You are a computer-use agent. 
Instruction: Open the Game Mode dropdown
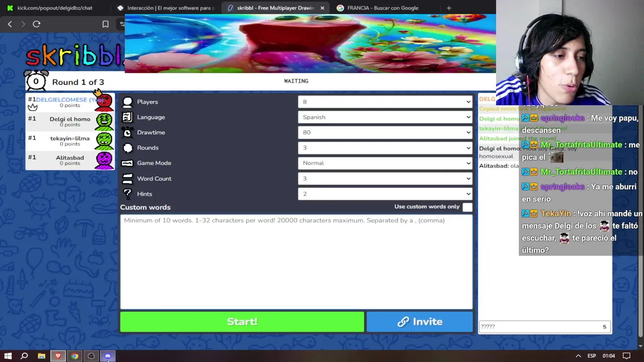[x=386, y=163]
